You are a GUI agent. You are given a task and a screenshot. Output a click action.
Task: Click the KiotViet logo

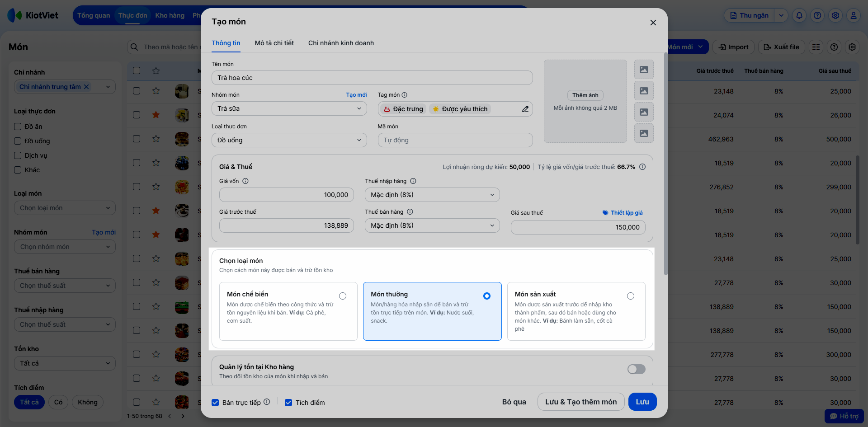[33, 15]
